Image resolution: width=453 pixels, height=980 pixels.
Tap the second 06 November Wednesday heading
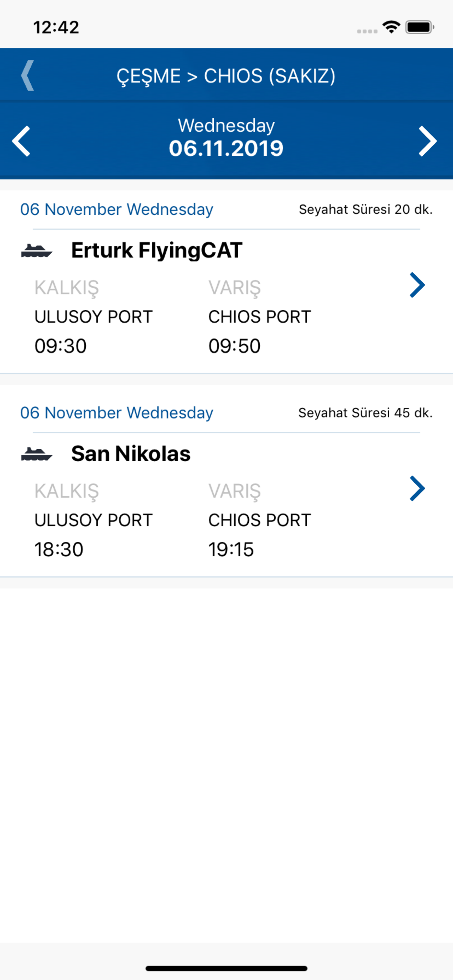click(x=116, y=413)
